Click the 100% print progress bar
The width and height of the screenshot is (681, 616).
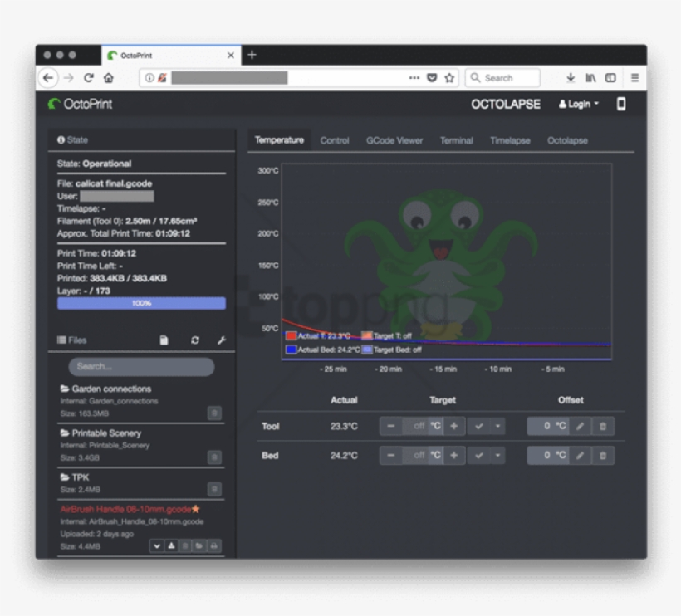tap(141, 303)
